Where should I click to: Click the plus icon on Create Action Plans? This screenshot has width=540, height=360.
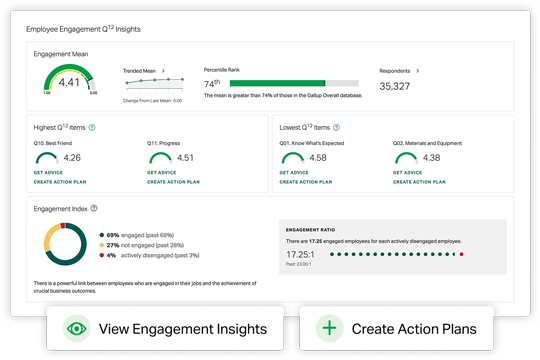330,328
